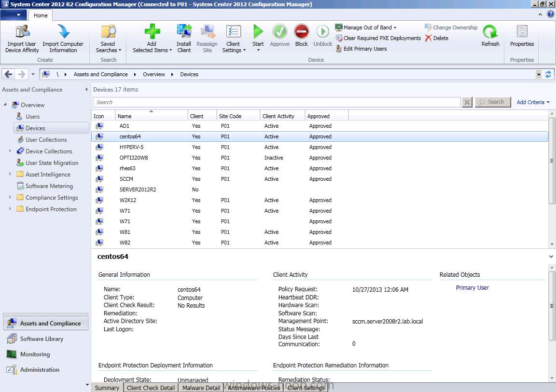Open device Properties from ribbon

coord(522,35)
